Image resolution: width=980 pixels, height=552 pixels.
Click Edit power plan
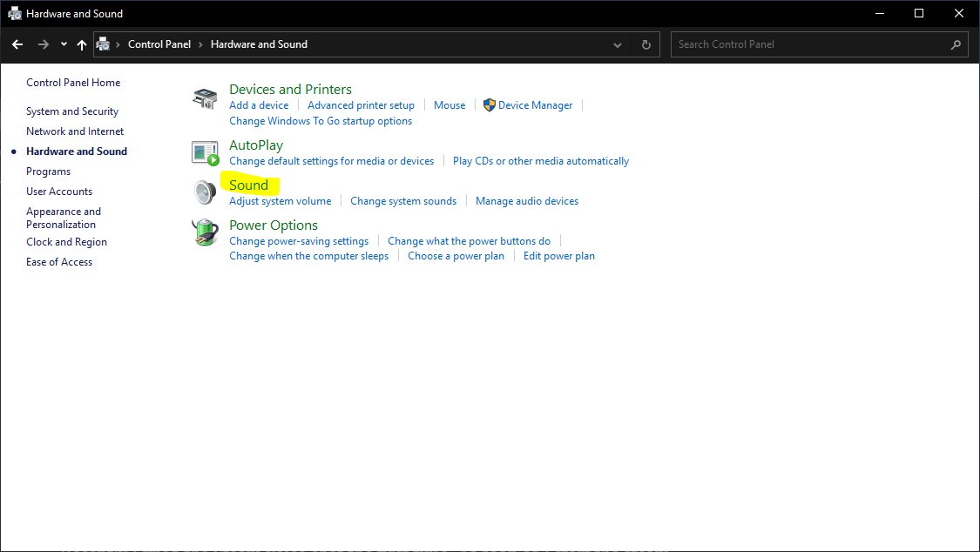(558, 256)
